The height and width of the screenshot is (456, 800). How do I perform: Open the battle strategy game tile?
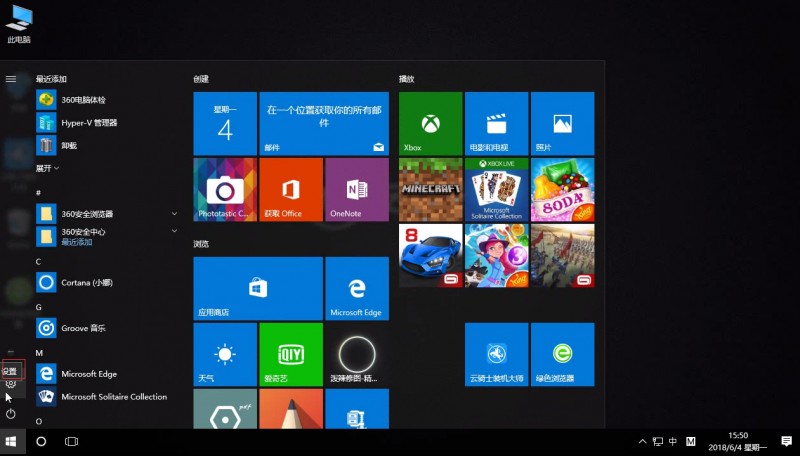click(562, 255)
